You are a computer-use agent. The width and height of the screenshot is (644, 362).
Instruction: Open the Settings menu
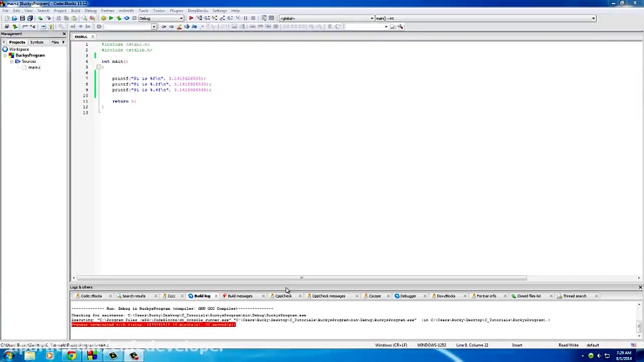pyautogui.click(x=219, y=11)
